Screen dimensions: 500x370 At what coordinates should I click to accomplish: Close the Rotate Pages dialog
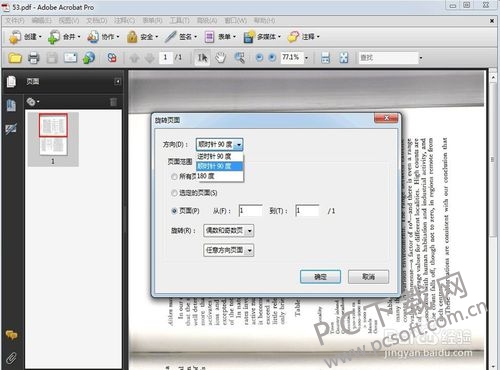[386, 118]
